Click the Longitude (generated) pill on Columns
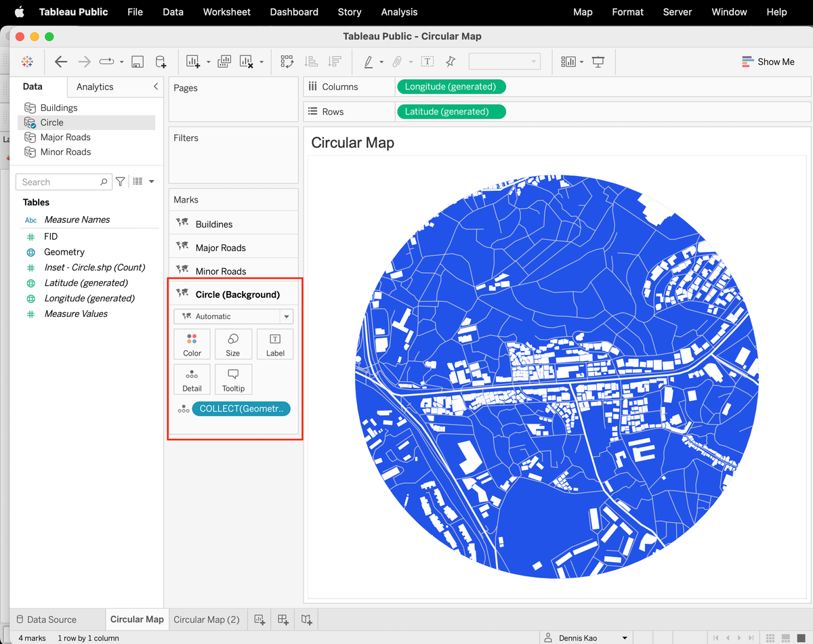 pyautogui.click(x=451, y=87)
